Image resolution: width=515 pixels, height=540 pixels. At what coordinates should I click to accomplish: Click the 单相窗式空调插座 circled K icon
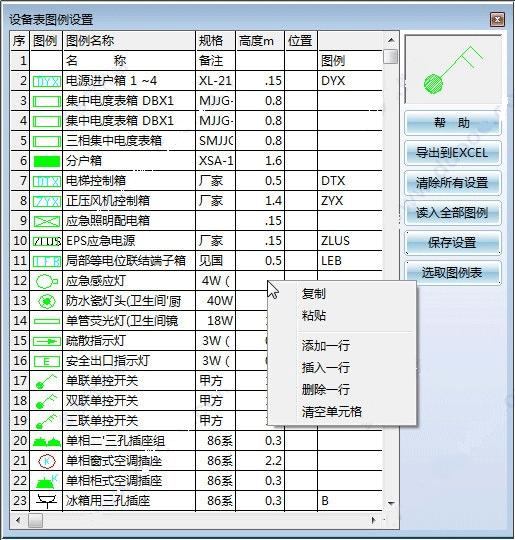pyautogui.click(x=47, y=461)
